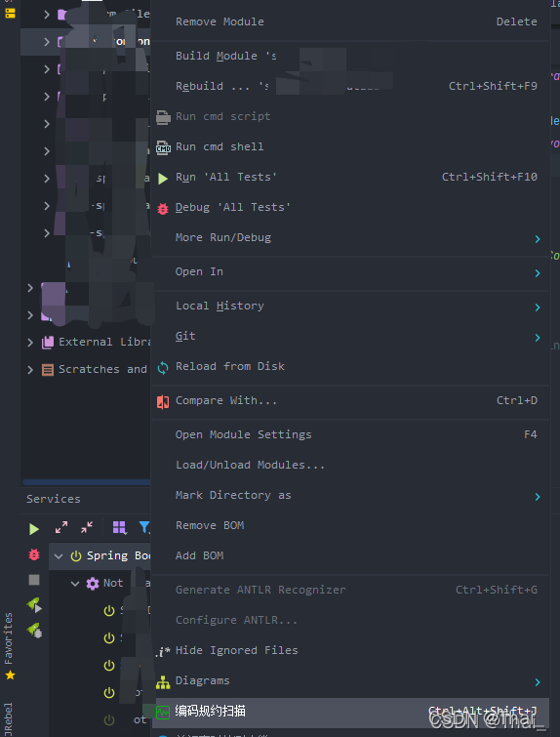Click the JRebel rocket run icon
Viewport: 560px width, 737px height.
tap(34, 604)
